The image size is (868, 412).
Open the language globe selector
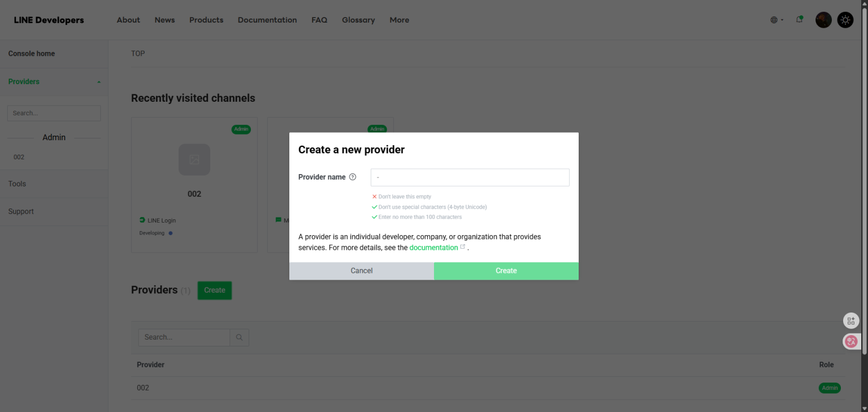pyautogui.click(x=777, y=20)
